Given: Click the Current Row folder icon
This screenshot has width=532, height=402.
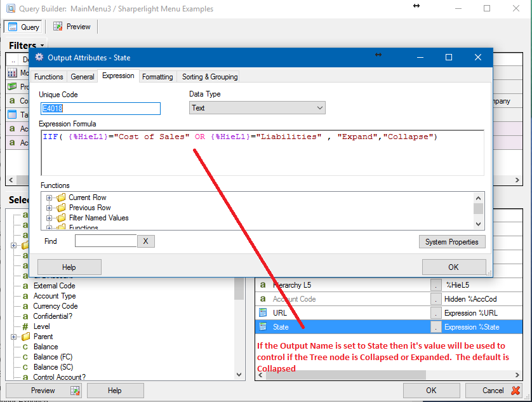Looking at the screenshot, I should pyautogui.click(x=61, y=198).
